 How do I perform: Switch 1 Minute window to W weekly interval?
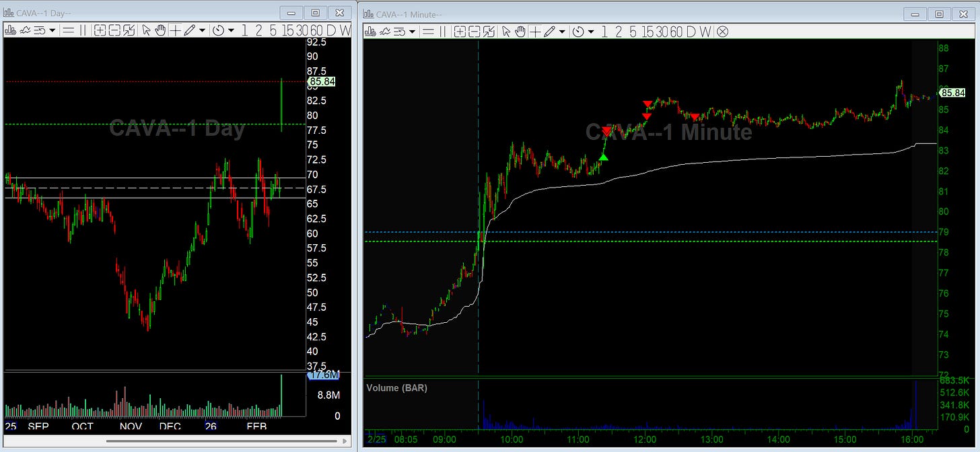(705, 31)
